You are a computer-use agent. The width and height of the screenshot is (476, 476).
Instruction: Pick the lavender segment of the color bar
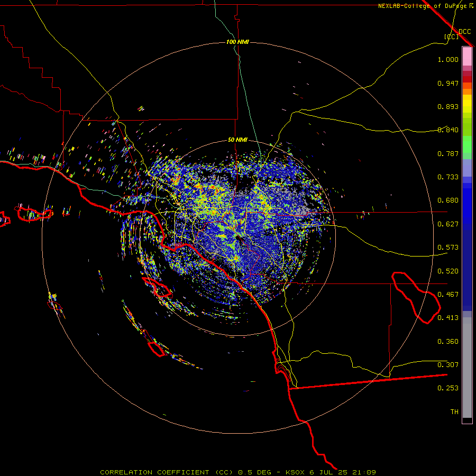point(467,168)
